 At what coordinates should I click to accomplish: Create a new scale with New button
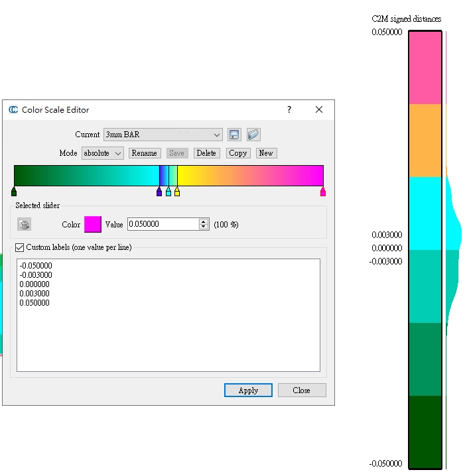[x=266, y=153]
